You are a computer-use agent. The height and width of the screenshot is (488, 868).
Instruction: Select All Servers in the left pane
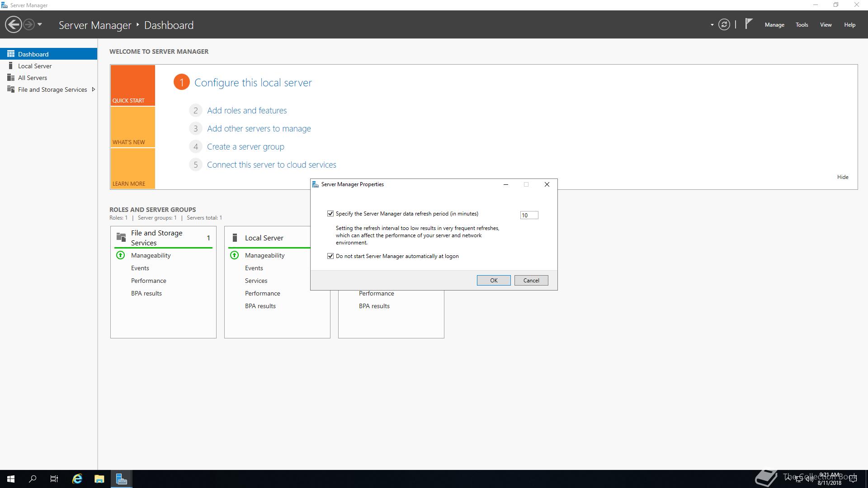(48, 78)
